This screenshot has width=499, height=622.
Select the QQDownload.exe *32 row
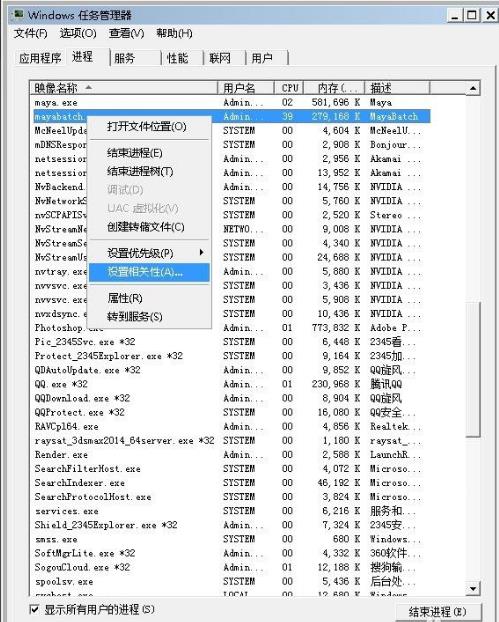[x=230, y=398]
